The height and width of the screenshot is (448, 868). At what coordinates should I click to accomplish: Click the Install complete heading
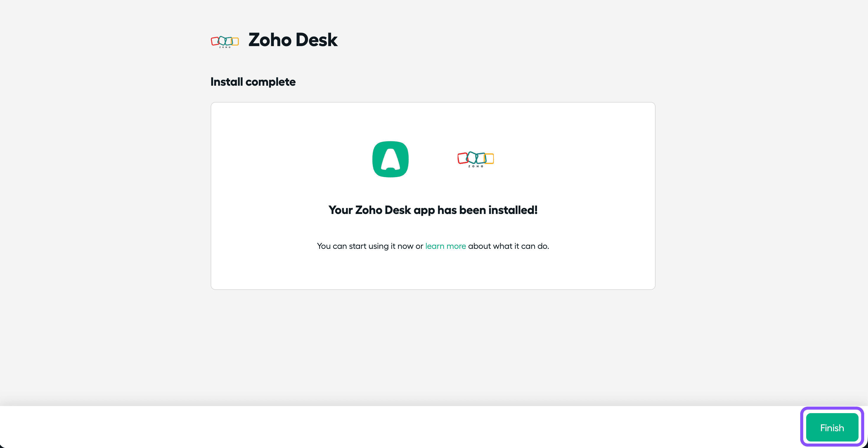tap(253, 82)
